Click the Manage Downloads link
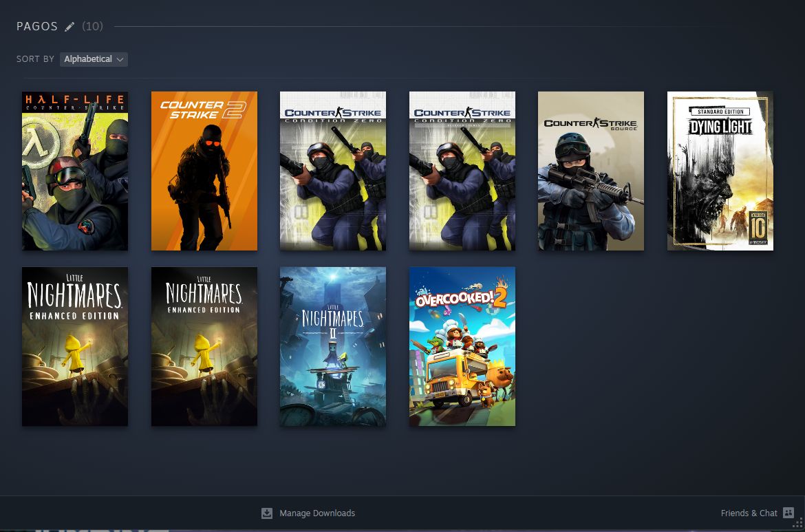The height and width of the screenshot is (532, 805). [316, 513]
